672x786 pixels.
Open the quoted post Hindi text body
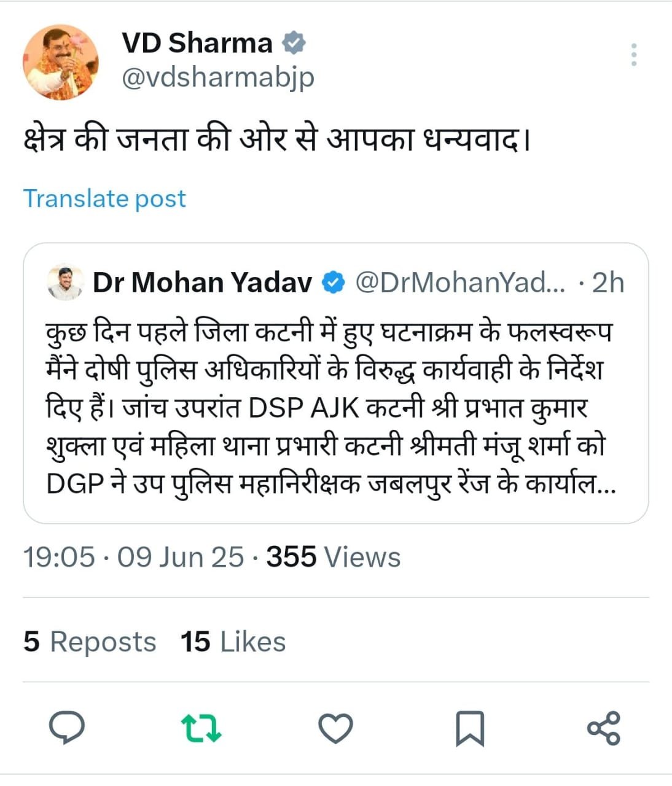click(331, 408)
